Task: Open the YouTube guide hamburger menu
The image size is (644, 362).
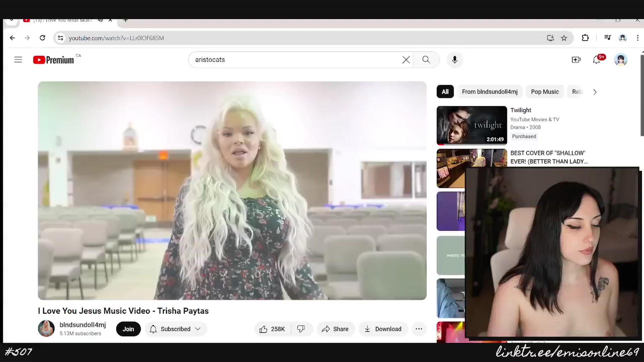Action: coord(18,60)
